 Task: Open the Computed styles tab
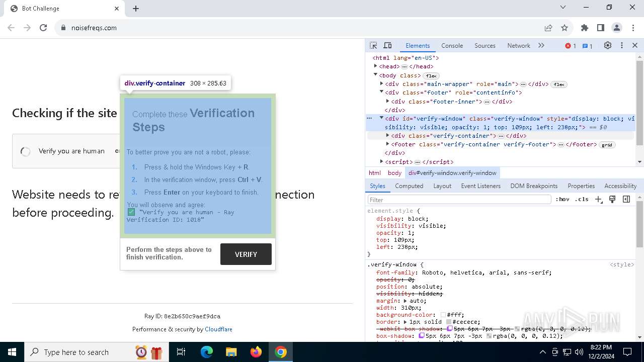point(409,186)
